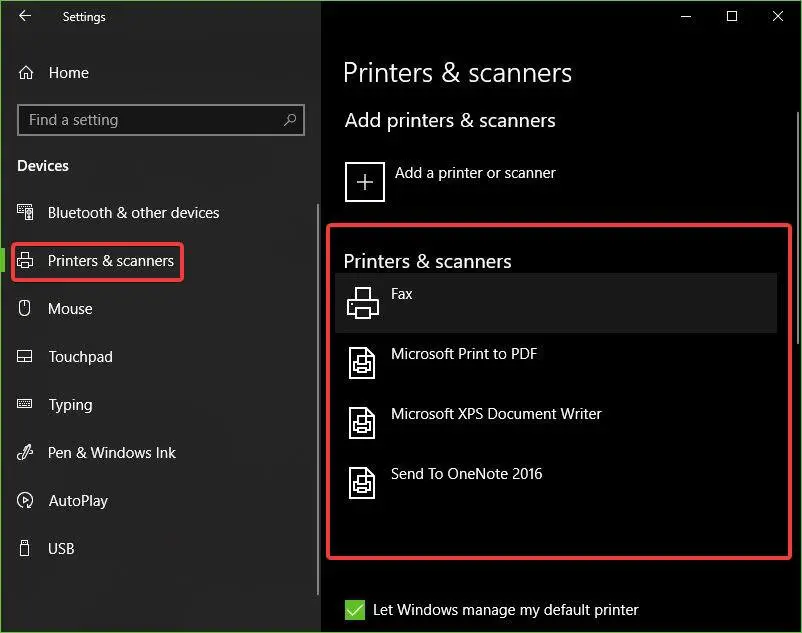802x633 pixels.
Task: Click the search magnifier icon
Action: click(x=290, y=120)
